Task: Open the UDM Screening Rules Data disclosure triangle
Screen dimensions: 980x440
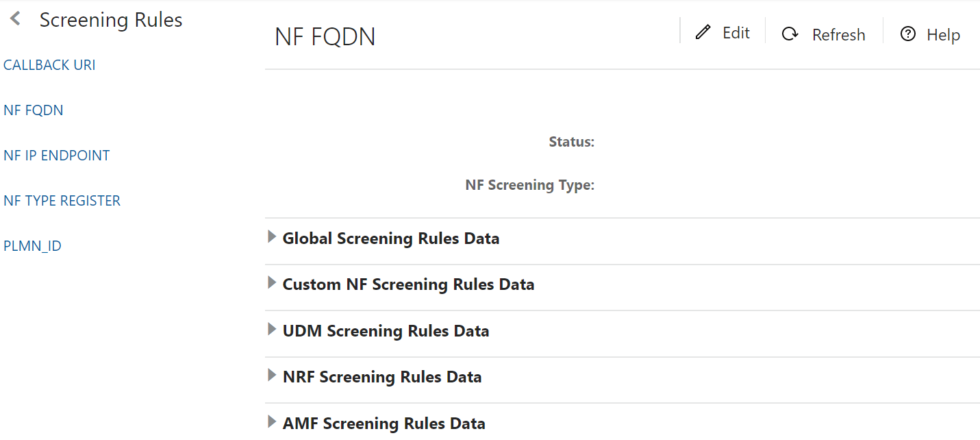Action: 272,329
